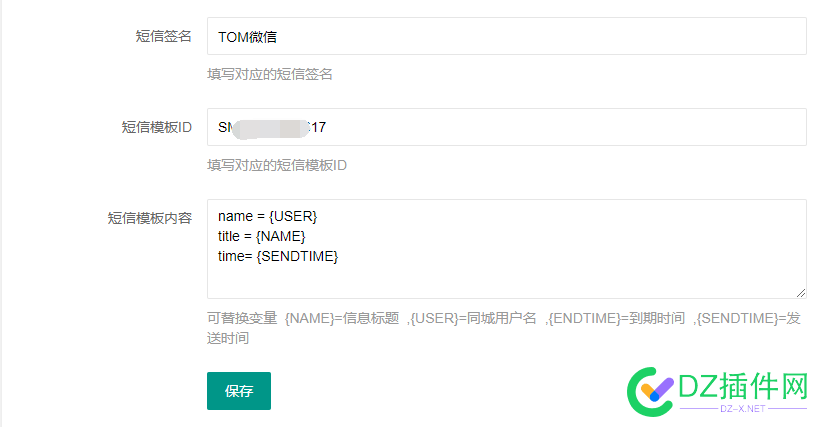This screenshot has height=427, width=822.
Task: Click the textarea resize grip handle
Action: coord(801,293)
